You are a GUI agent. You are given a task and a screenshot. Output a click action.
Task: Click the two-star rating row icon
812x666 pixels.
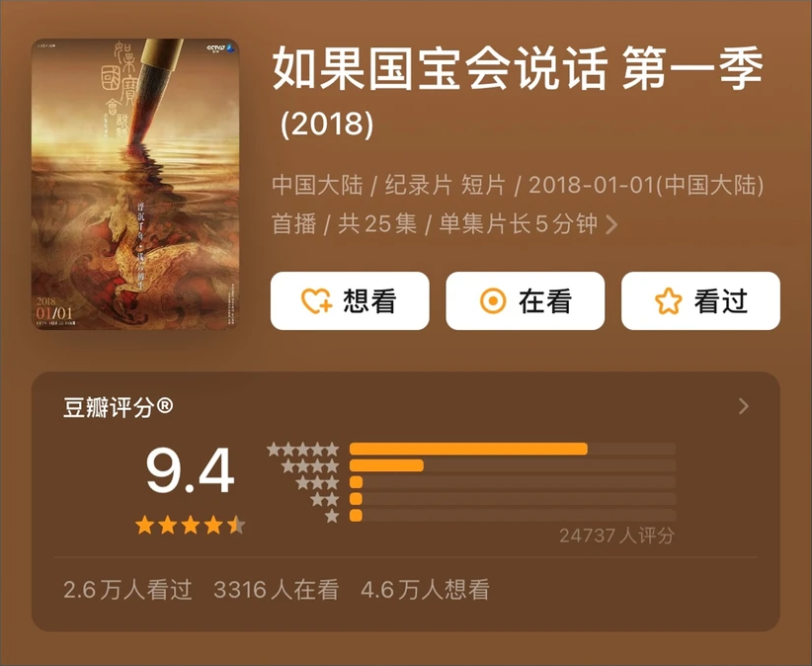pos(325,499)
